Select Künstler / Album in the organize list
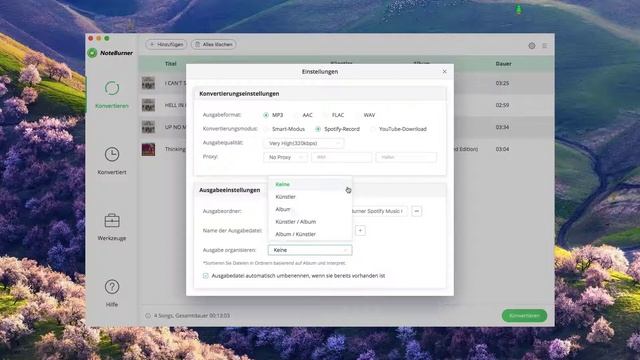Screen dimensions: 640x360 coord(310,222)
